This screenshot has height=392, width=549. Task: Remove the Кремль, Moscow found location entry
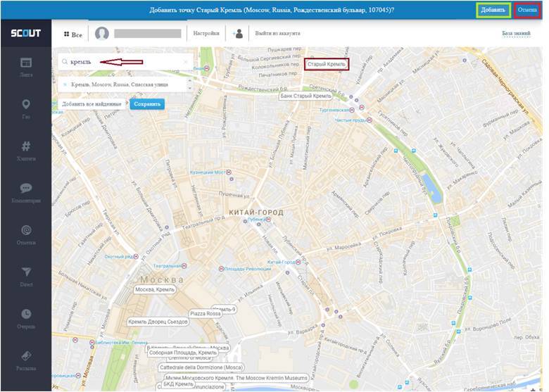coord(65,84)
